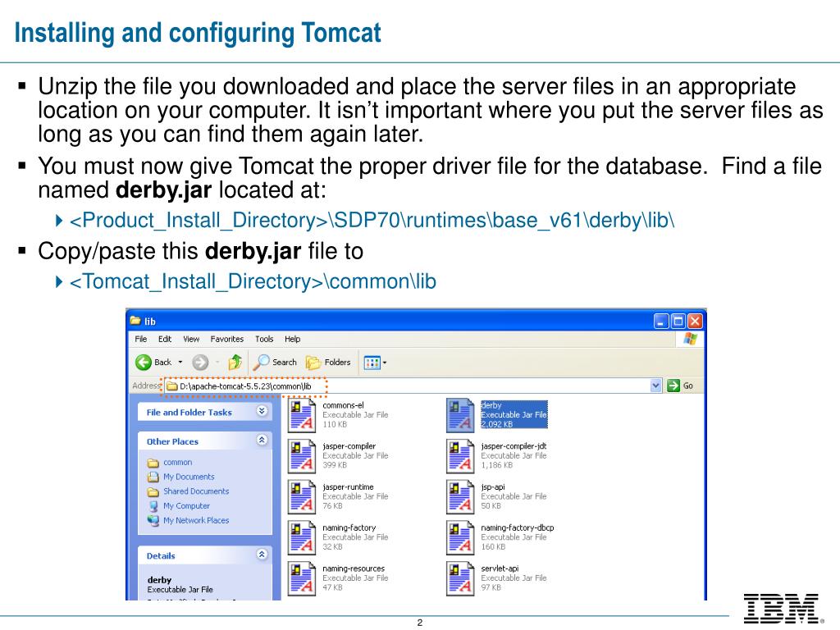Collapse the Other Places panel
Screen dimensions: 840x630
coord(262,440)
